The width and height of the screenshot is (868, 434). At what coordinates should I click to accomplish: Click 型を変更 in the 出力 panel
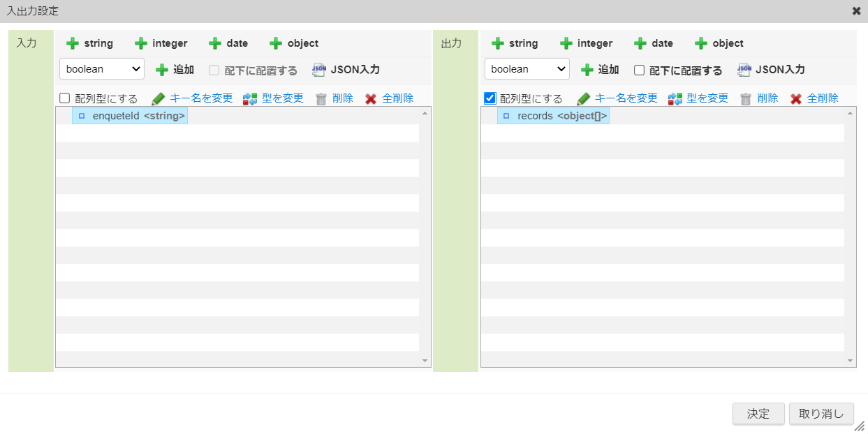coord(698,98)
